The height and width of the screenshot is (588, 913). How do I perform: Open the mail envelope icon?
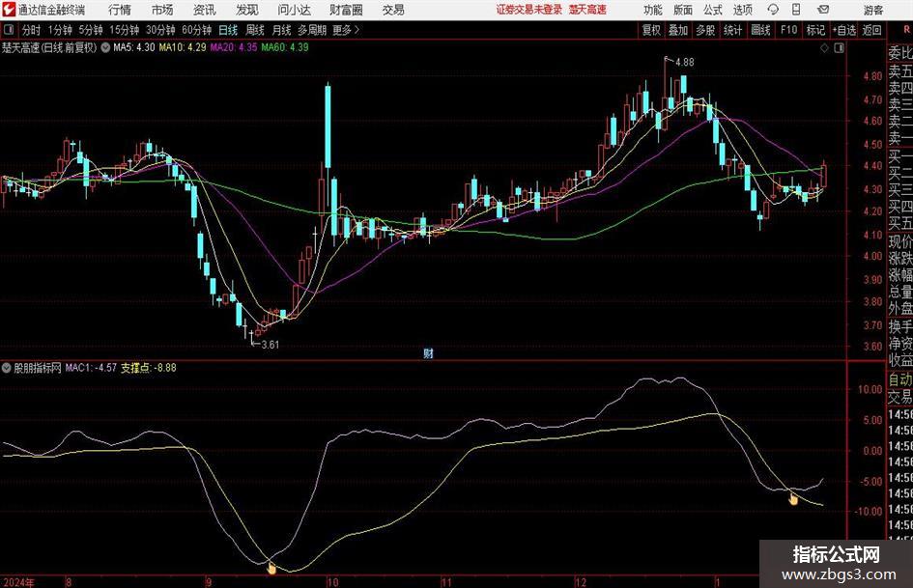(823, 10)
